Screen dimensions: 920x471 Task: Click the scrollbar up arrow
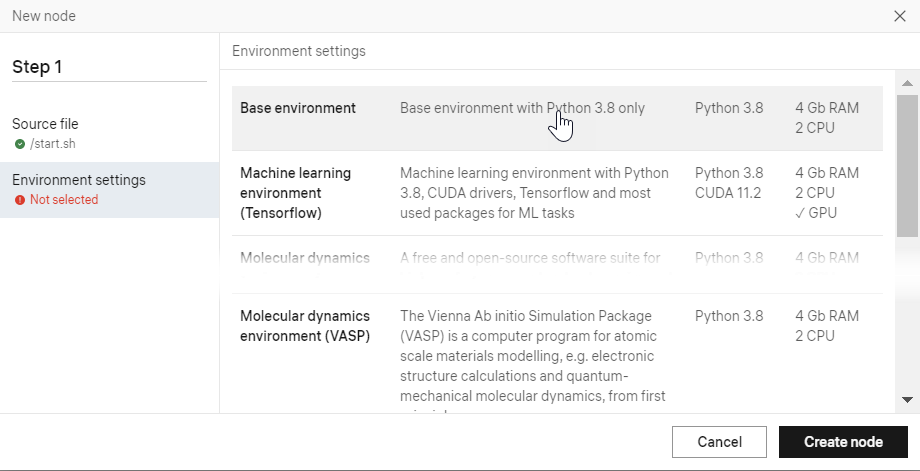click(x=907, y=83)
